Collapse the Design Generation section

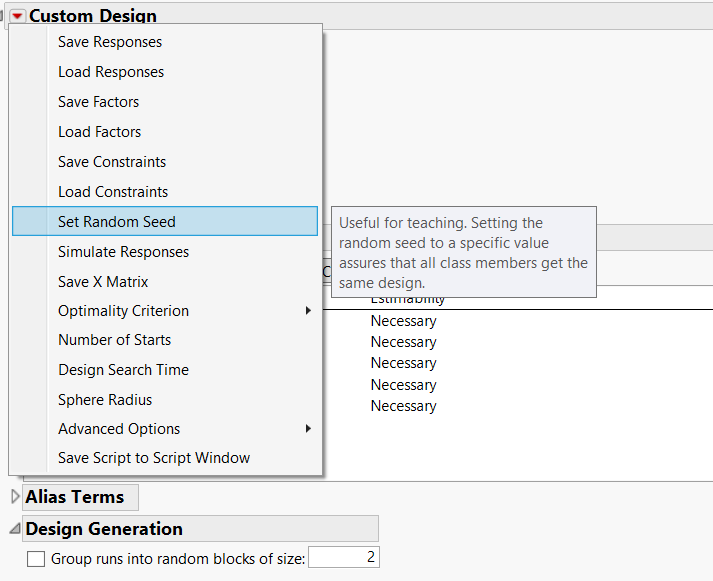coord(15,529)
